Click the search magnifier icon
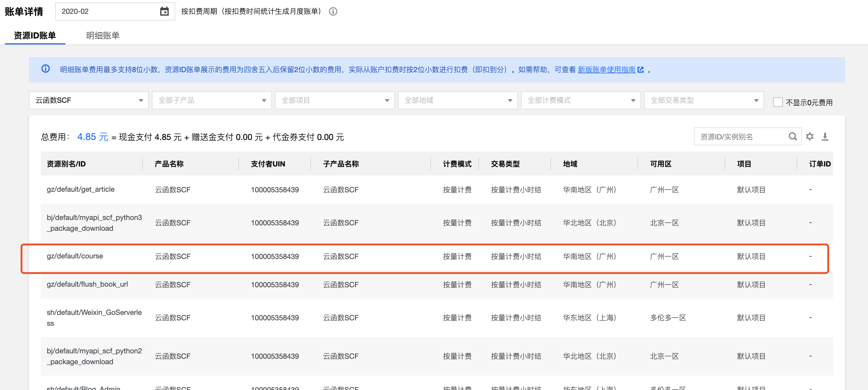Screen dimensions: 868x390 coord(793,136)
